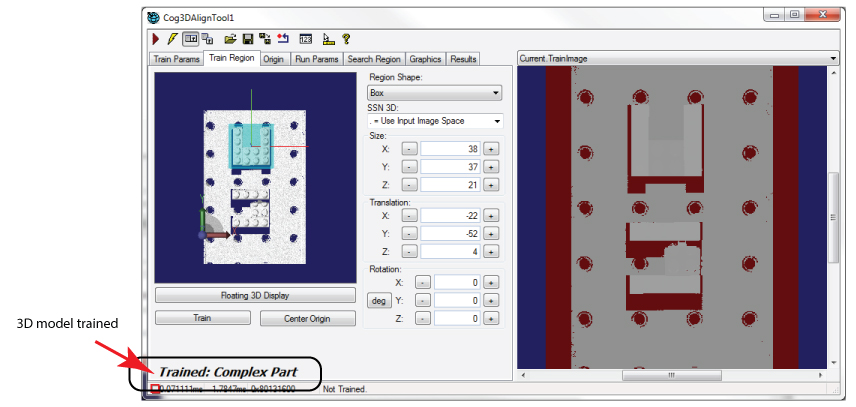856x407 pixels.
Task: Switch to the Train Params tab
Action: (176, 60)
